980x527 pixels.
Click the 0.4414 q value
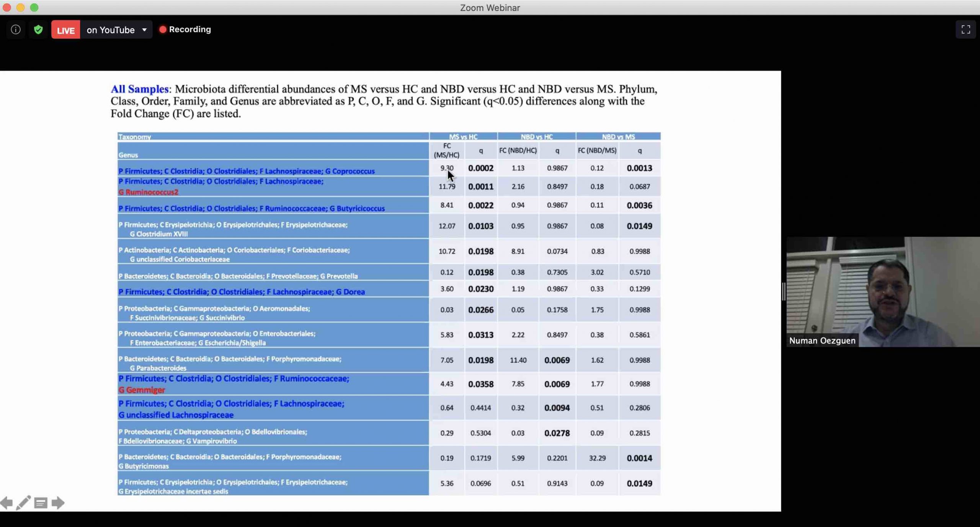point(480,408)
